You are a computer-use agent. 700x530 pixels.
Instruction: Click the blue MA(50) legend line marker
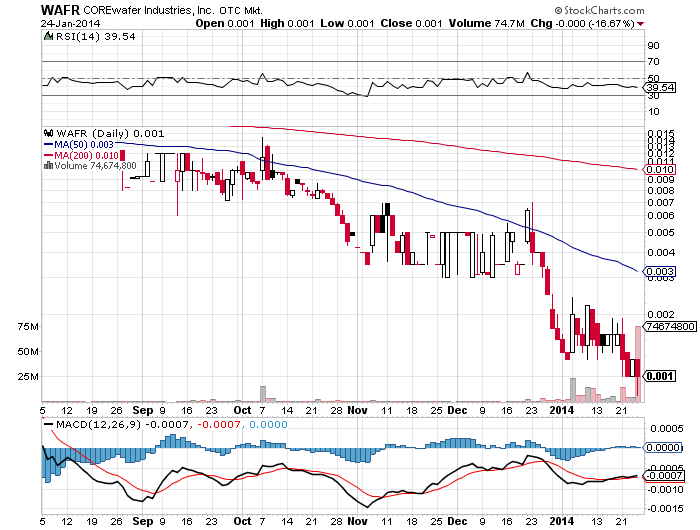pos(48,145)
